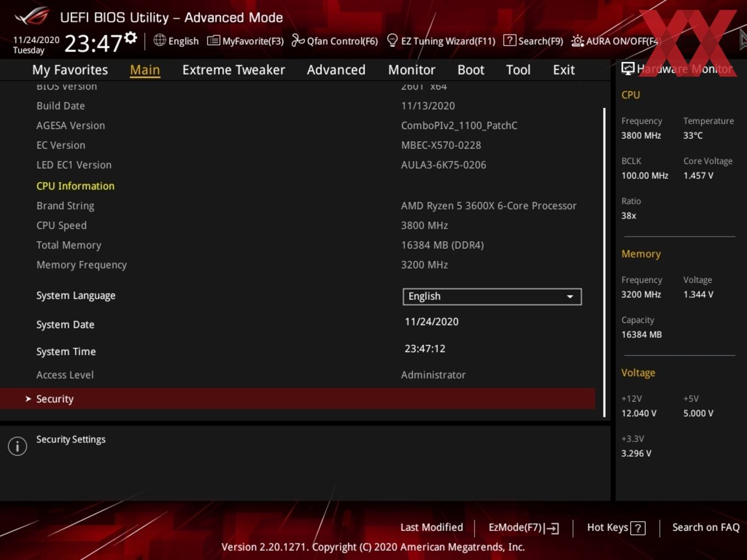Launch EZ Tuning Wizard bulb icon
Viewport: 747px width, 560px height.
pyautogui.click(x=392, y=40)
